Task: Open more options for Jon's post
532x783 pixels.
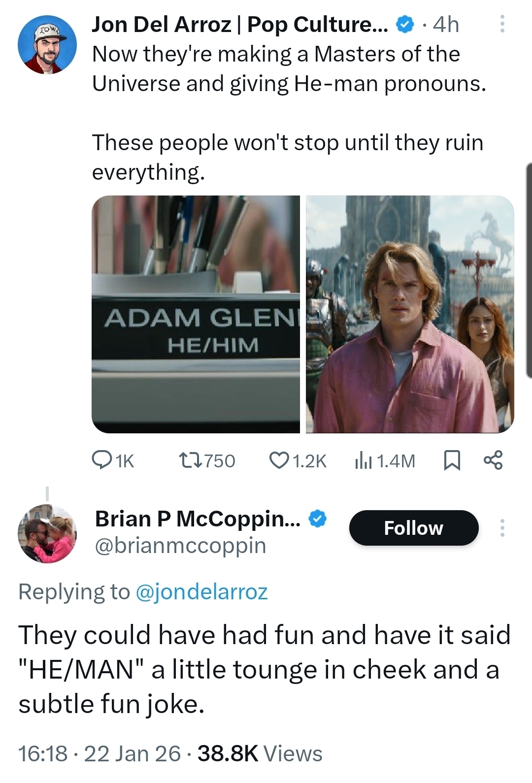Action: point(502,24)
